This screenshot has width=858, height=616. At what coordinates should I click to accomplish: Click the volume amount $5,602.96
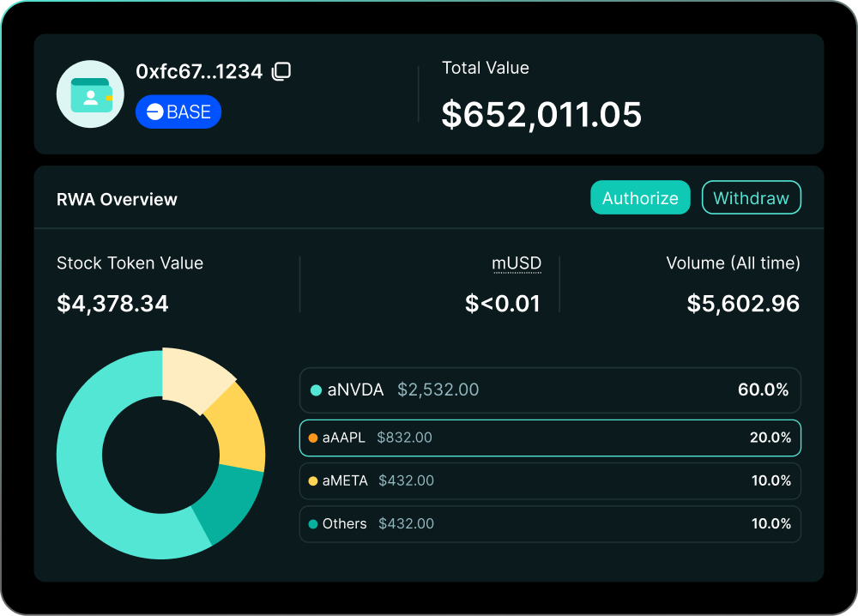tap(743, 304)
